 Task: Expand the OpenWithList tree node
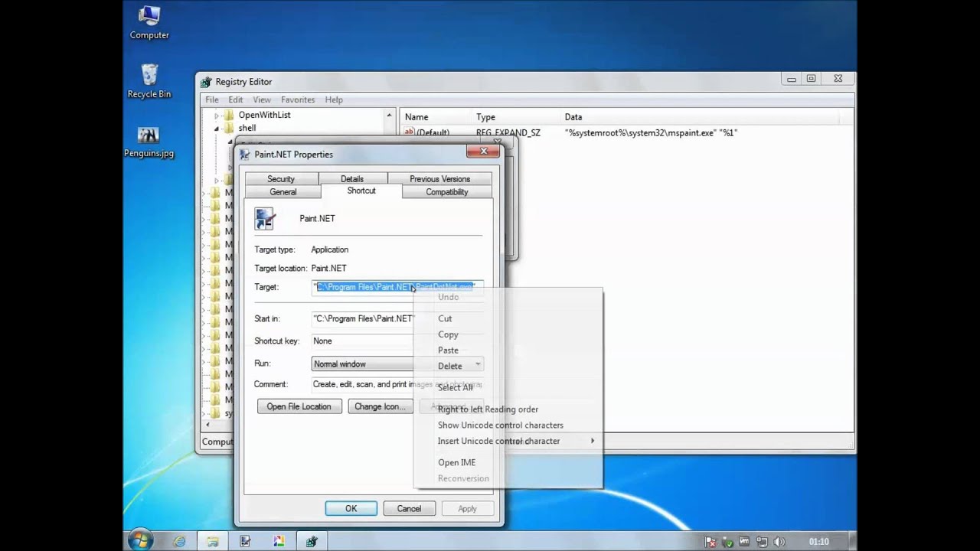(x=216, y=115)
